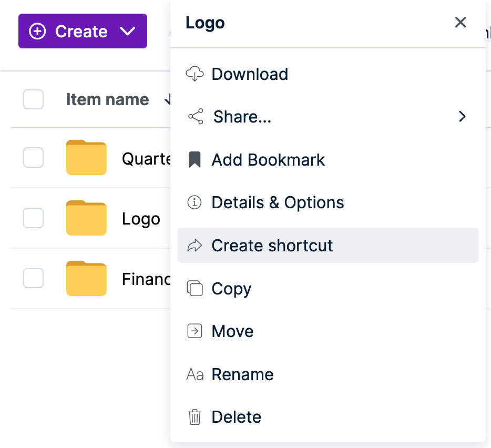Click the Create shortcut arrow icon
Screen dimensions: 491x448
[x=195, y=245]
